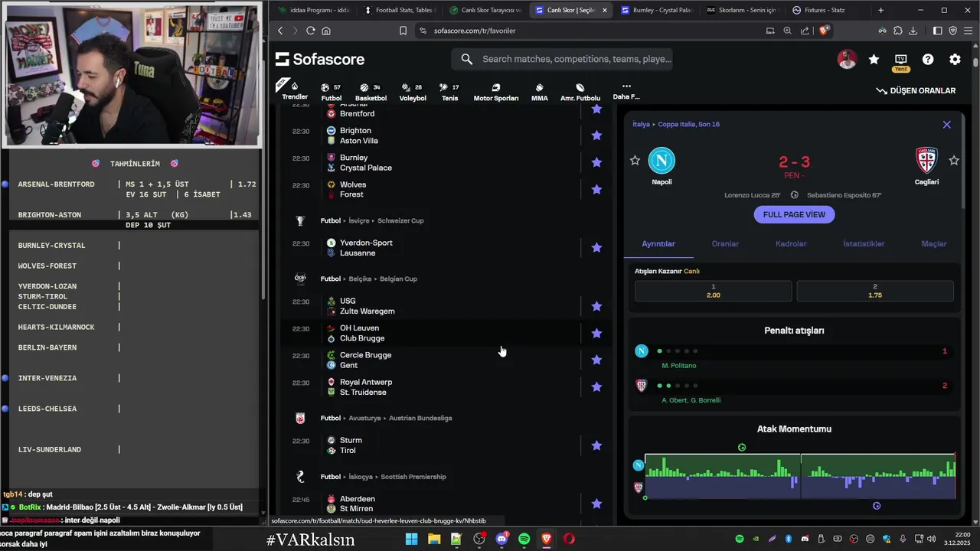Switch to the iddaa Programı browser tab

(314, 10)
